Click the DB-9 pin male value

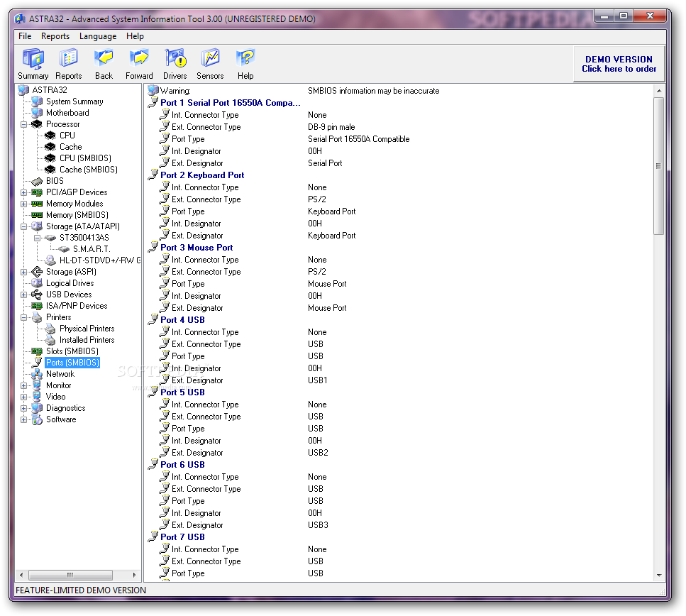point(331,127)
